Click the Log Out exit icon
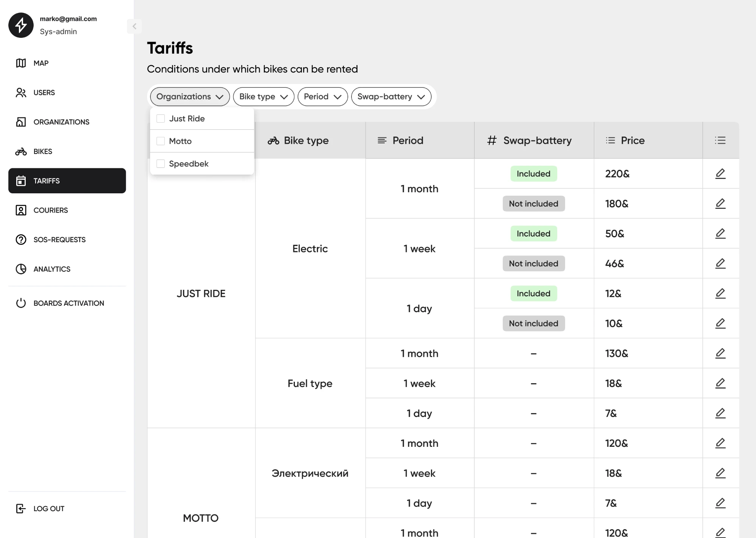 click(x=21, y=508)
